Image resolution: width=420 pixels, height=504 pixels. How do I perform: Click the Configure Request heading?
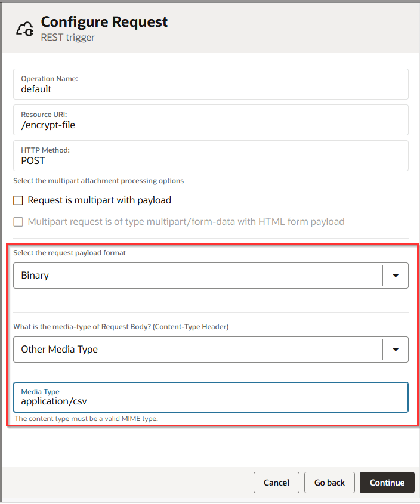click(104, 22)
